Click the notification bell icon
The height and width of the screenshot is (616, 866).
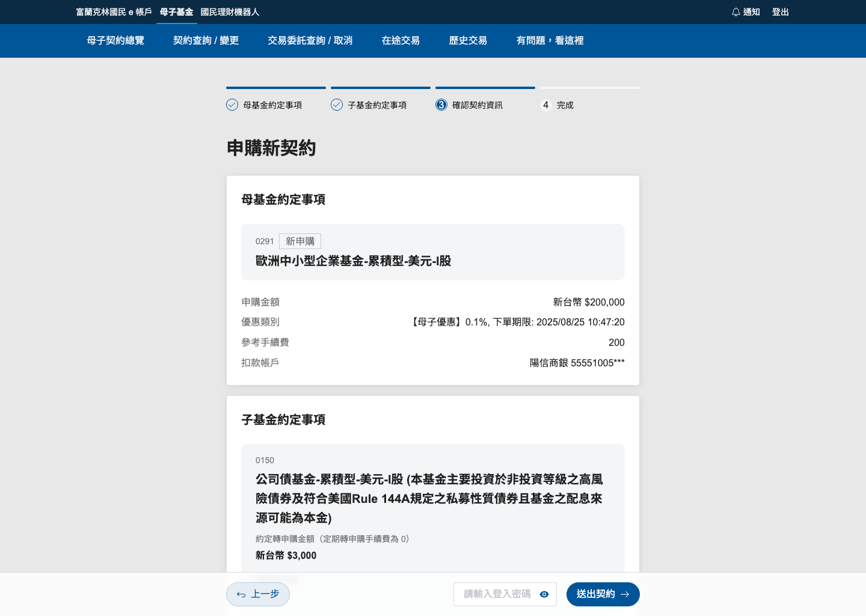(735, 12)
